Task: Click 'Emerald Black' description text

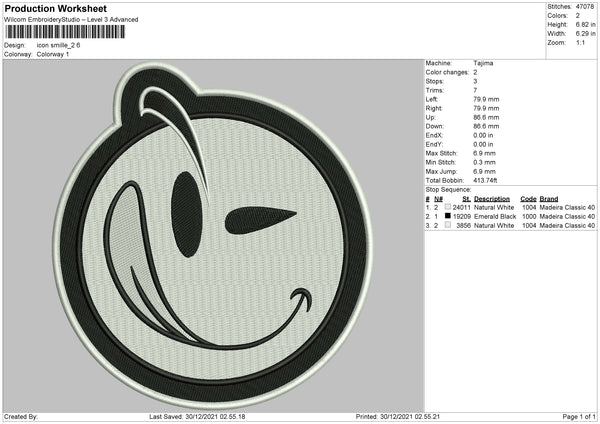Action: [495, 217]
